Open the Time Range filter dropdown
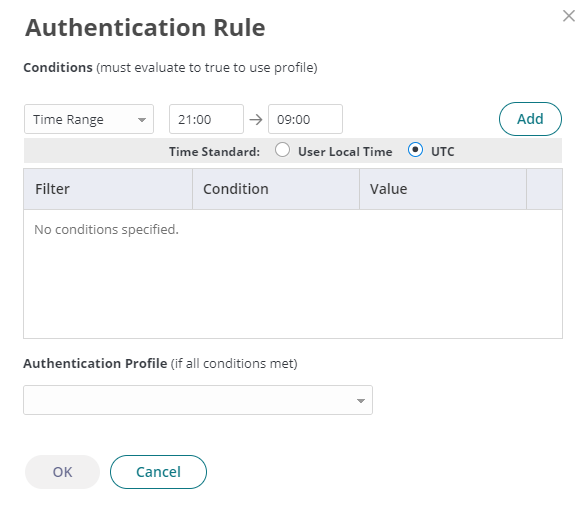 (89, 119)
